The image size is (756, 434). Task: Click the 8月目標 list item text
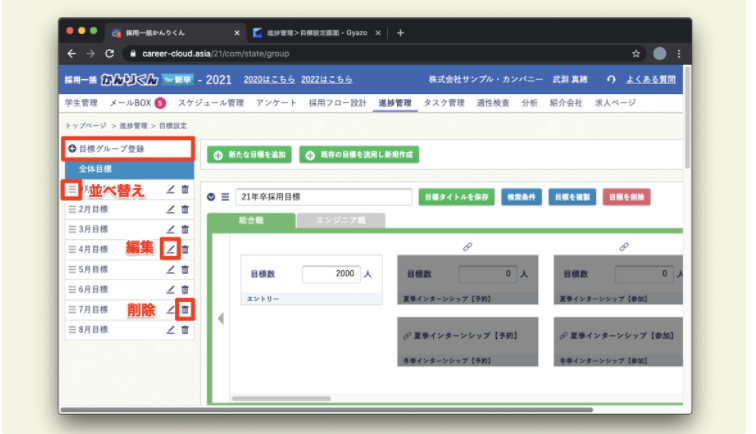(x=94, y=330)
